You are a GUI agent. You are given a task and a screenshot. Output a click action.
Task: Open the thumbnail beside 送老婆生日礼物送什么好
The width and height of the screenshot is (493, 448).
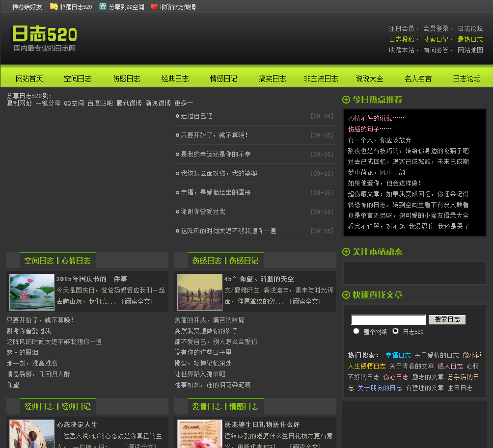pyautogui.click(x=200, y=434)
